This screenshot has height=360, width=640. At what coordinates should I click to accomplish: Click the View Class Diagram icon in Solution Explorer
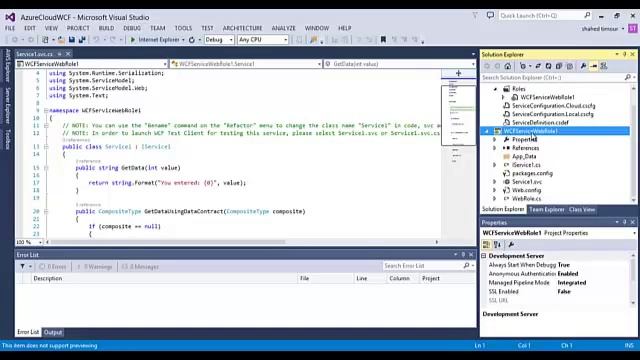[x=604, y=66]
